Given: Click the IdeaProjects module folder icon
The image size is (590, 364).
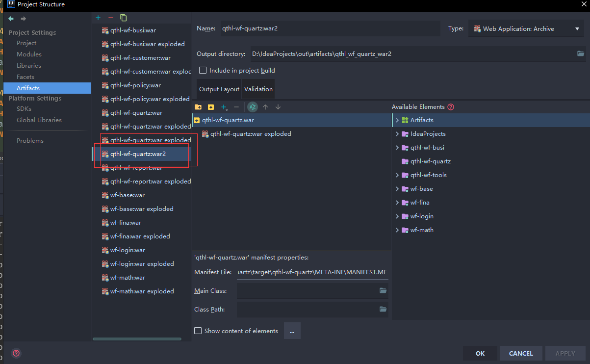Looking at the screenshot, I should pyautogui.click(x=405, y=134).
